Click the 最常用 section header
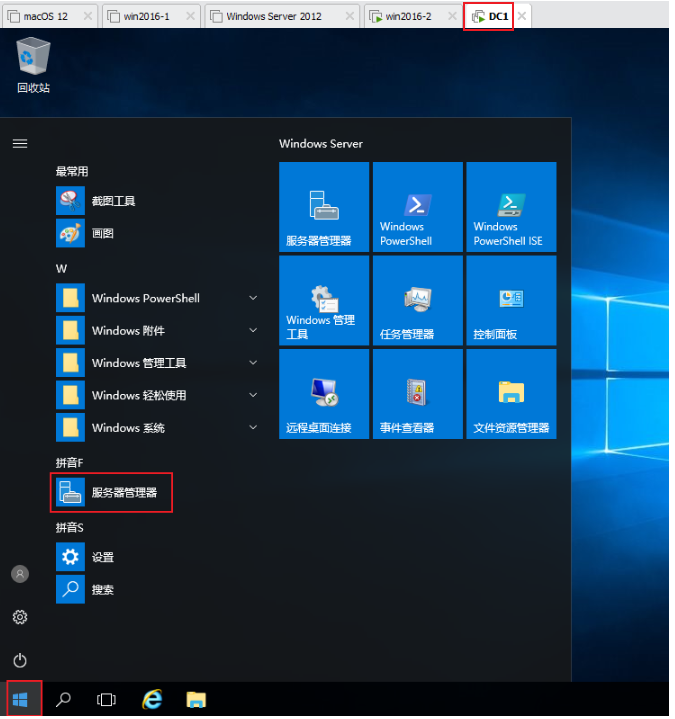Screen dimensions: 675x719 72,173
